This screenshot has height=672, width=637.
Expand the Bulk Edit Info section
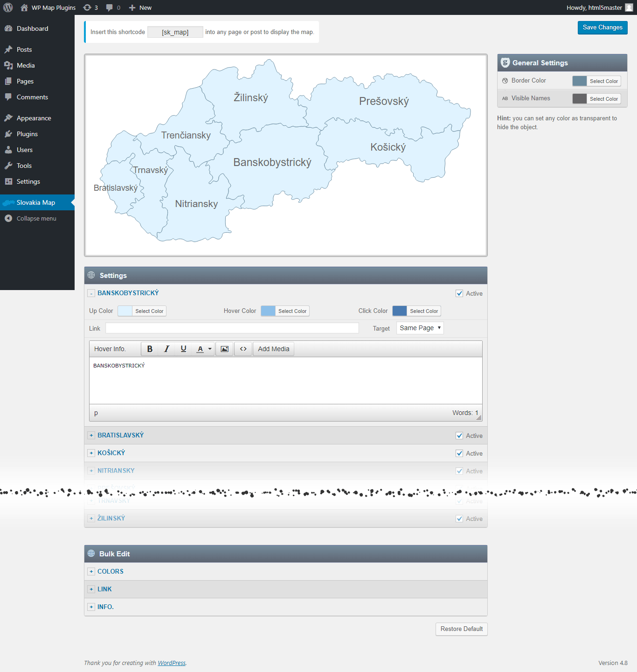(x=91, y=607)
